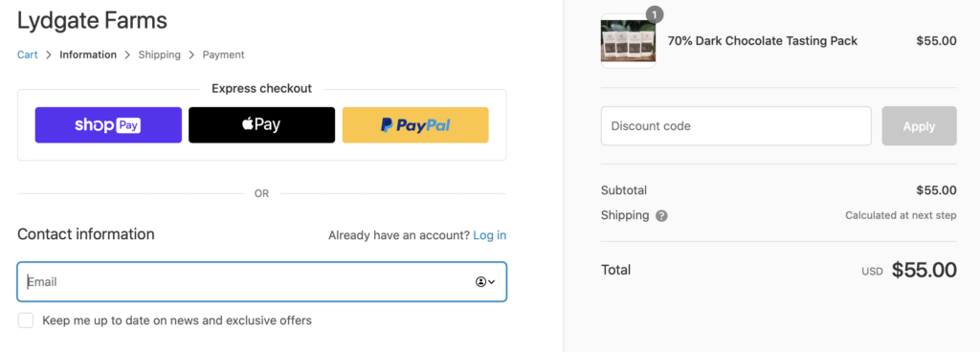
Task: Click into the Email input field
Action: pyautogui.click(x=262, y=282)
